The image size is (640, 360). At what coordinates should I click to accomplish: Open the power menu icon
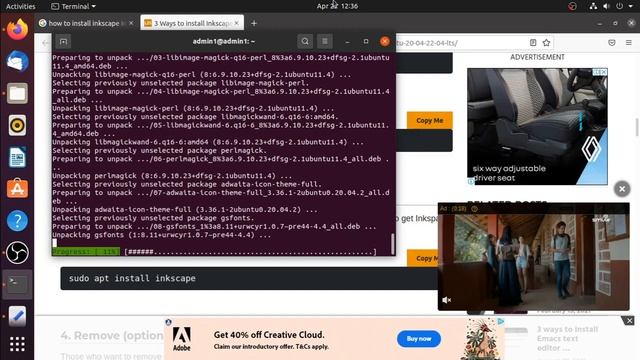click(x=619, y=6)
